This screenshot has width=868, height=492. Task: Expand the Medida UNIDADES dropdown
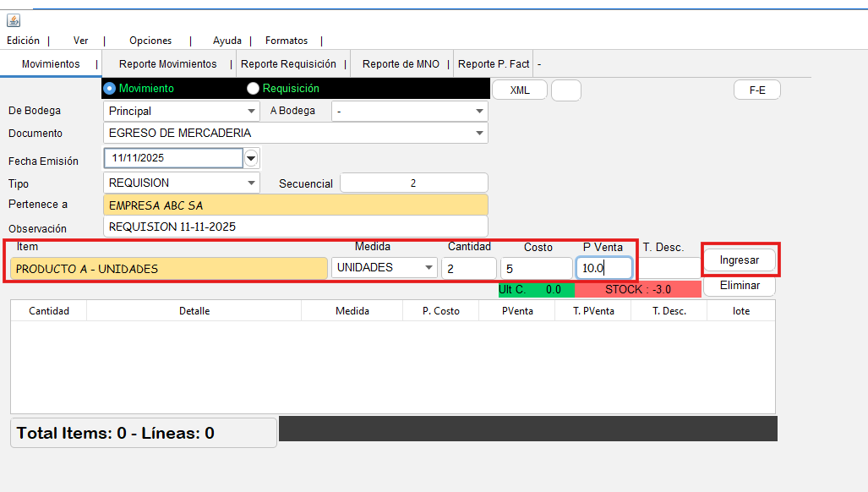[x=429, y=268]
